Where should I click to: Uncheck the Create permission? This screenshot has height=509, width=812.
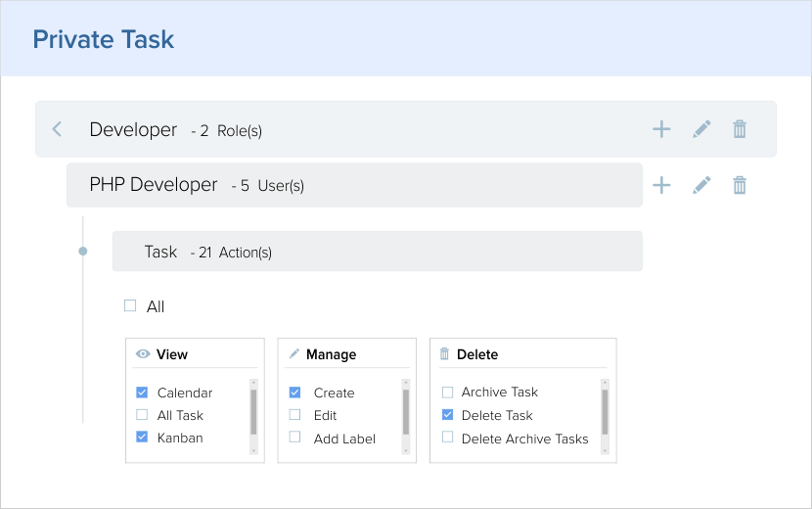click(294, 393)
